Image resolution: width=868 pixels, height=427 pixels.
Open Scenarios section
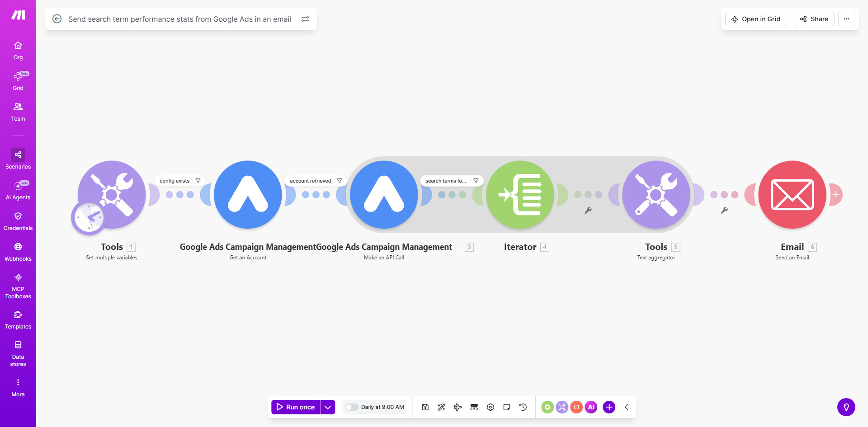point(18,159)
